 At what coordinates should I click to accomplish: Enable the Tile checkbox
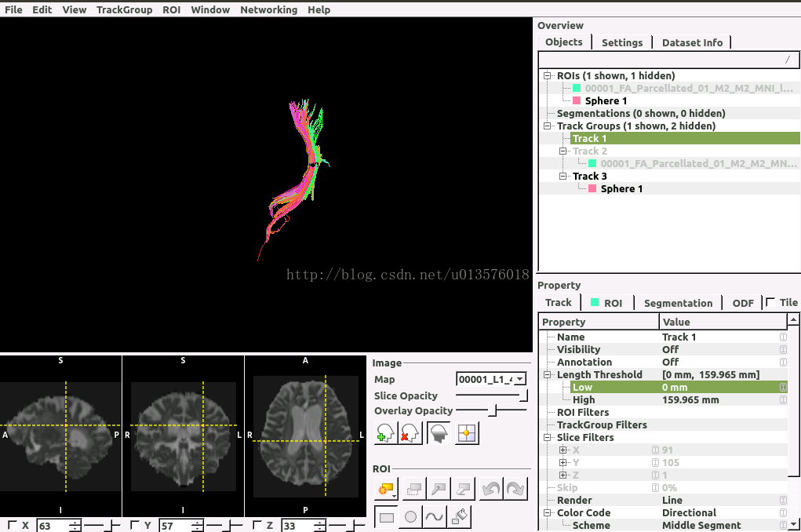tap(770, 302)
